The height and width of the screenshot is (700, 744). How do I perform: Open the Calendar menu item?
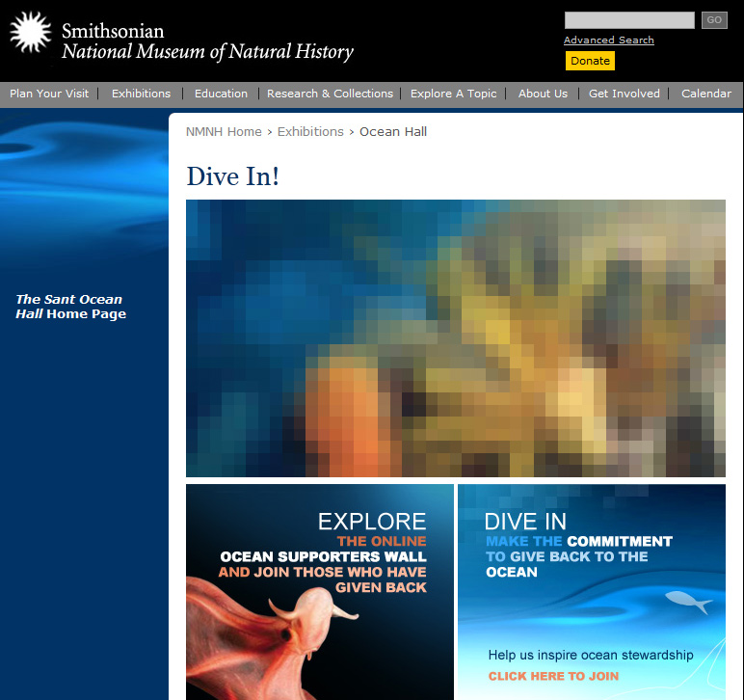(705, 94)
